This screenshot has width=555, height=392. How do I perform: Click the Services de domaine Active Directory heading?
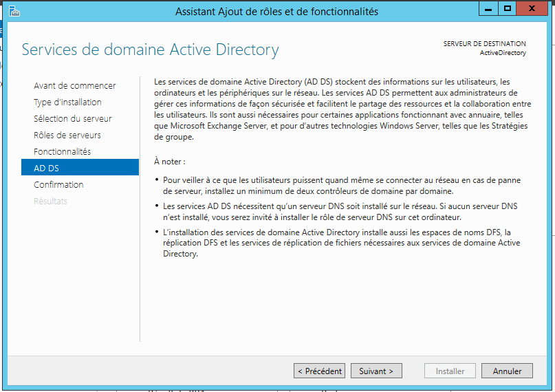pyautogui.click(x=150, y=50)
